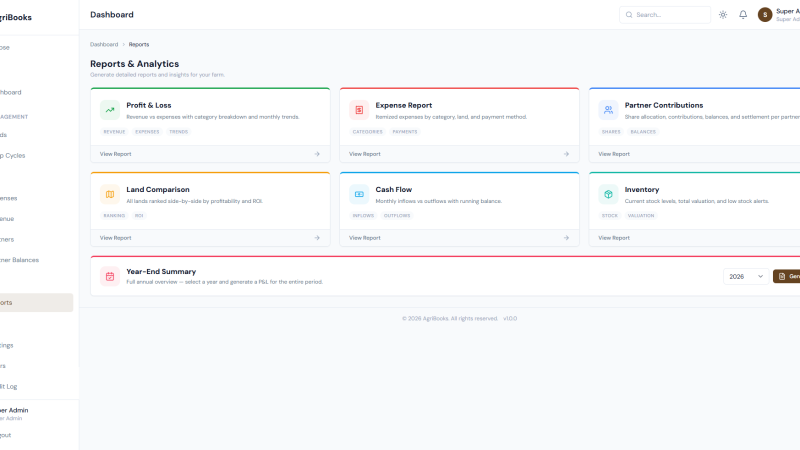Click the Inventory box icon

(608, 194)
